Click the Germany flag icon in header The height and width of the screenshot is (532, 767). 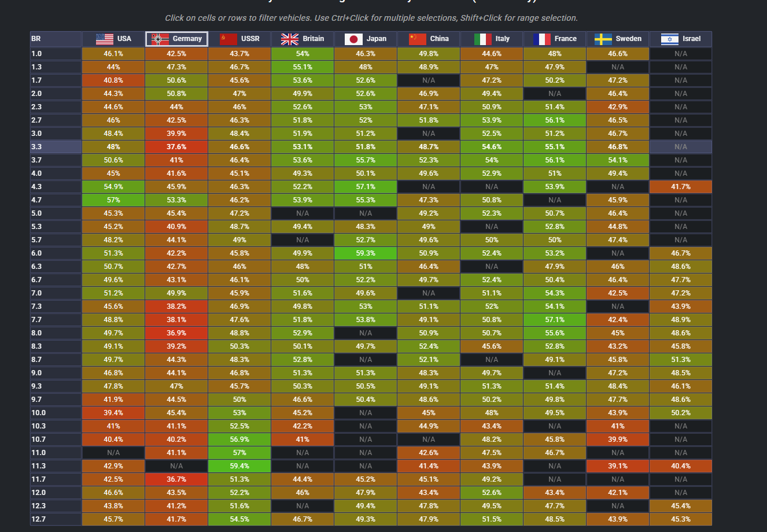(x=160, y=39)
